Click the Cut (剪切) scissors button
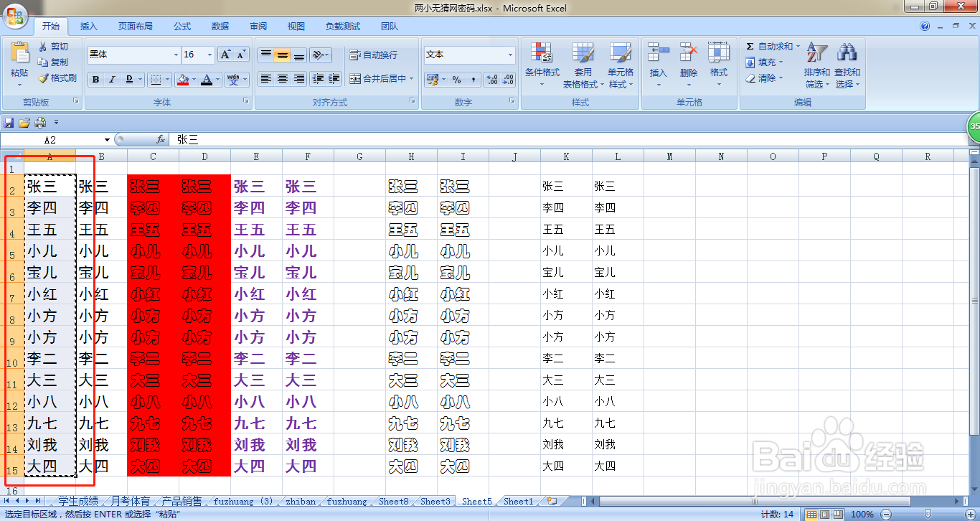 (55, 47)
